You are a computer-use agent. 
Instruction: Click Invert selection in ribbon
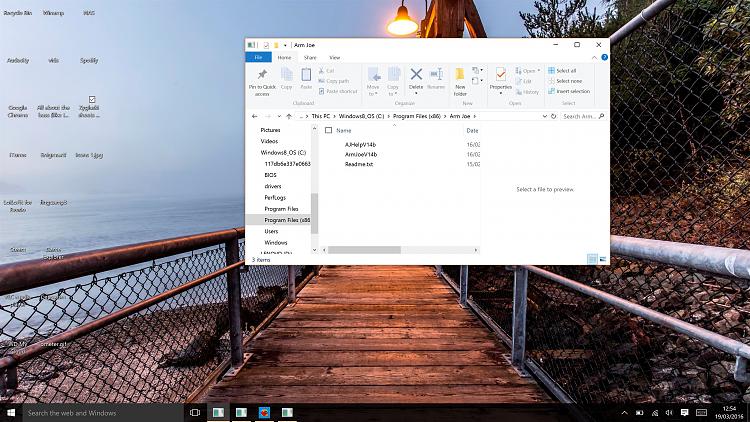pyautogui.click(x=569, y=91)
